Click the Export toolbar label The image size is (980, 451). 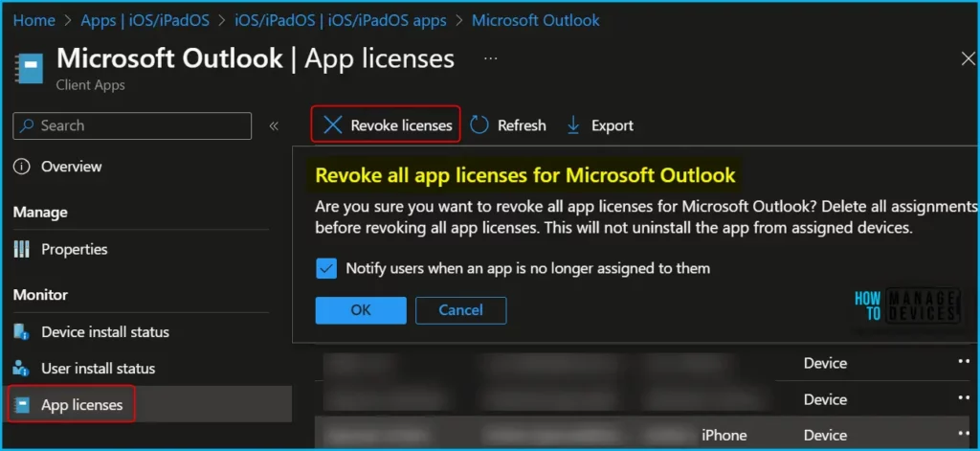612,125
